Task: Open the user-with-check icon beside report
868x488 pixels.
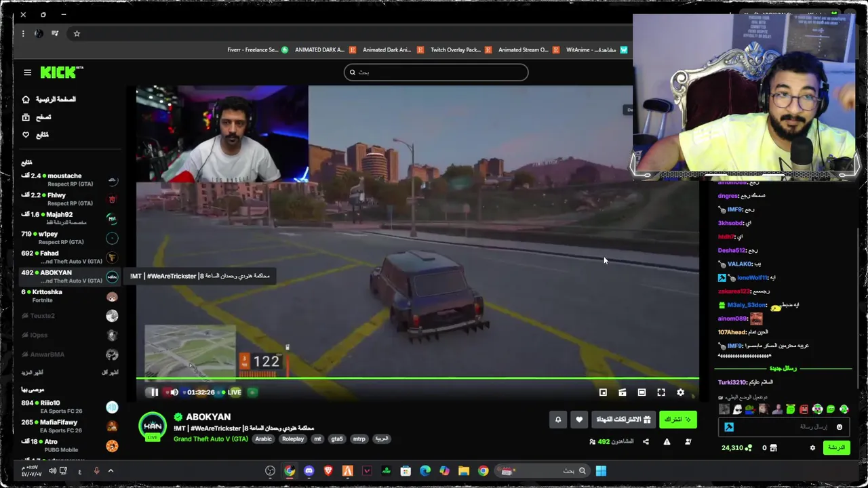Action: tap(688, 442)
